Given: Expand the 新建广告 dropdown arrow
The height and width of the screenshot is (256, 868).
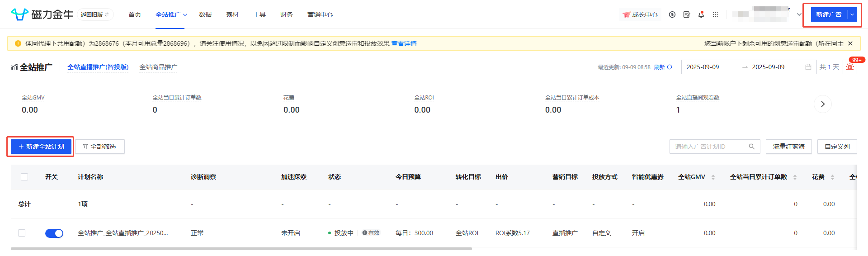Looking at the screenshot, I should click(852, 14).
